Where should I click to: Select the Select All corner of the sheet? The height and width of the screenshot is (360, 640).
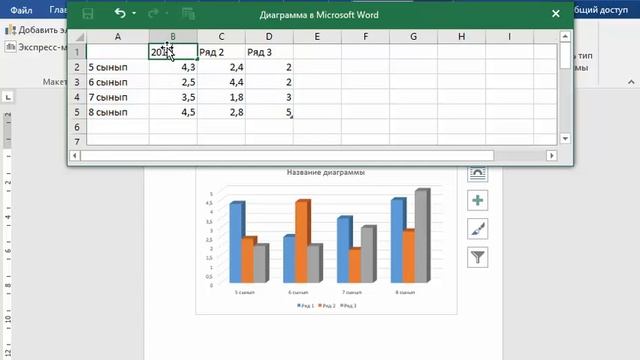[x=78, y=37]
